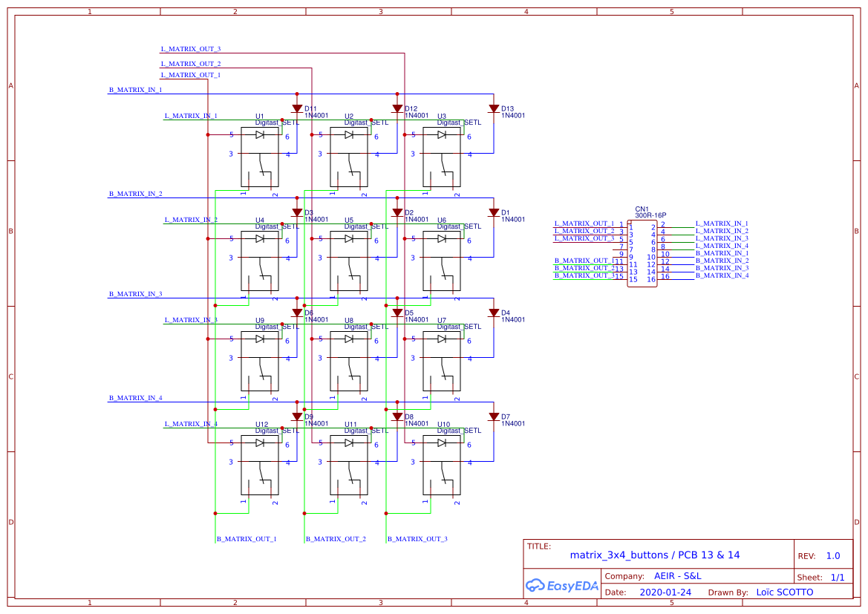
Task: Click the diode symbol inside U5
Action: pos(350,239)
